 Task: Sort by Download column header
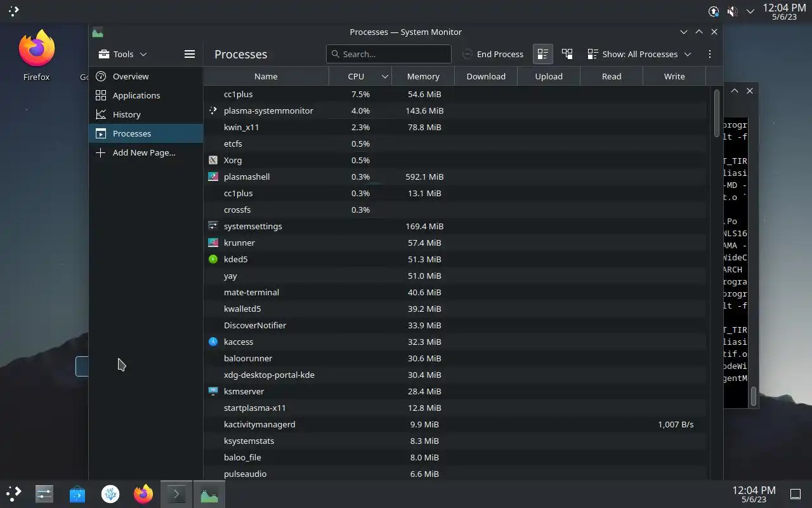click(x=486, y=76)
